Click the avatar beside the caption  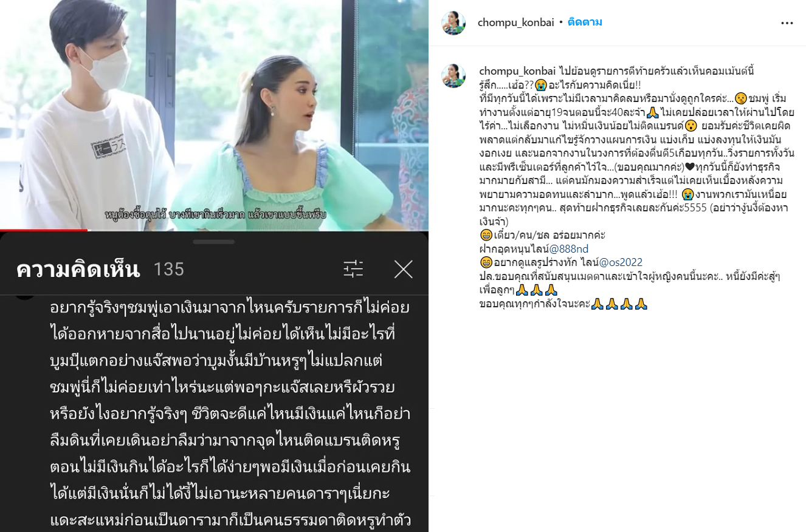coord(453,74)
